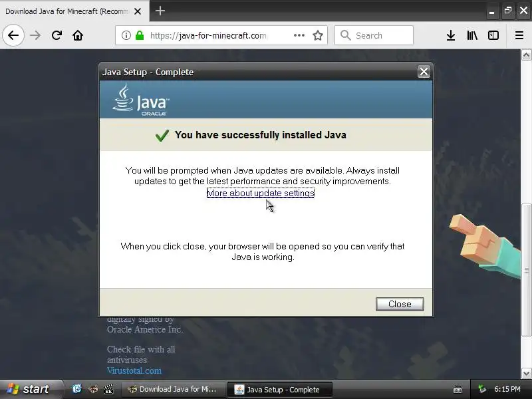Click the on-screen keyboard tray icon
Screen dimensions: 532x399
[x=458, y=390]
